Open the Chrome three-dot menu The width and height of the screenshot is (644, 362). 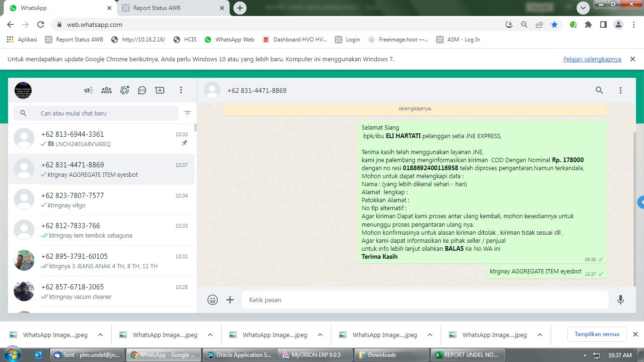(x=633, y=25)
